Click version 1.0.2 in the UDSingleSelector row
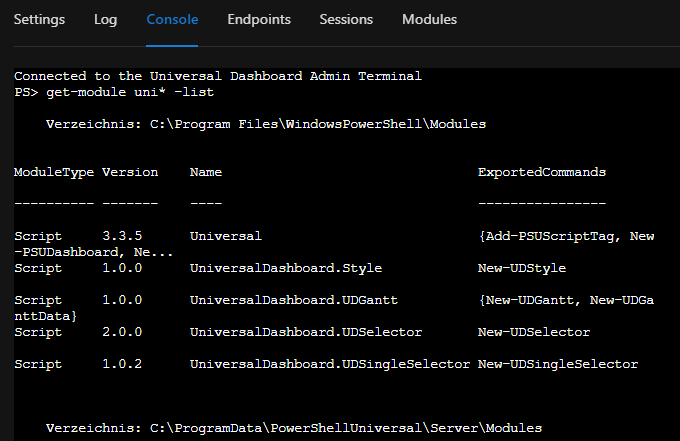 pos(122,364)
